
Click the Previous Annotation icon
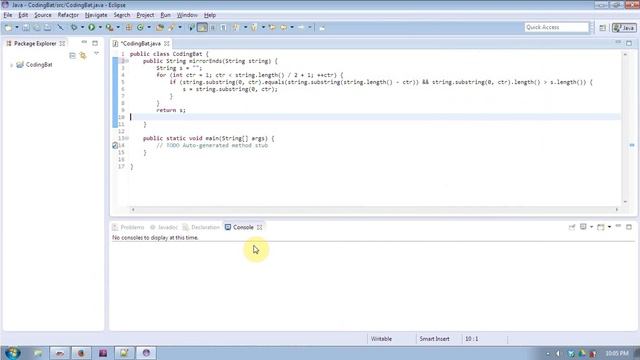click(x=254, y=27)
